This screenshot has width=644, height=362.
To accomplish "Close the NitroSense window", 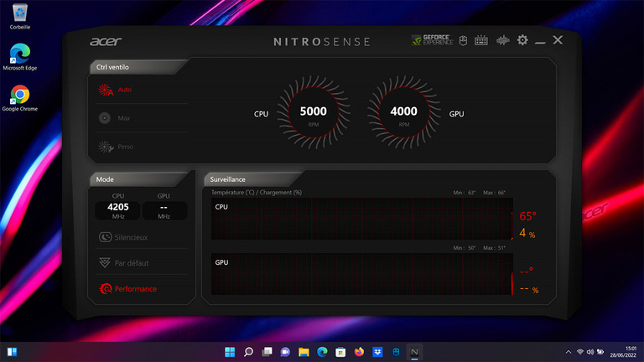I will [558, 40].
